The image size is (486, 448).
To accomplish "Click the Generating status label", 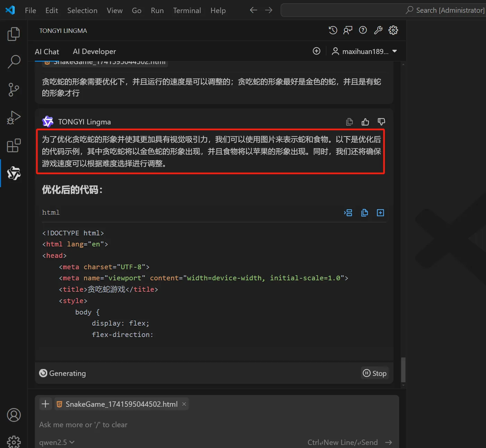I will (x=67, y=373).
